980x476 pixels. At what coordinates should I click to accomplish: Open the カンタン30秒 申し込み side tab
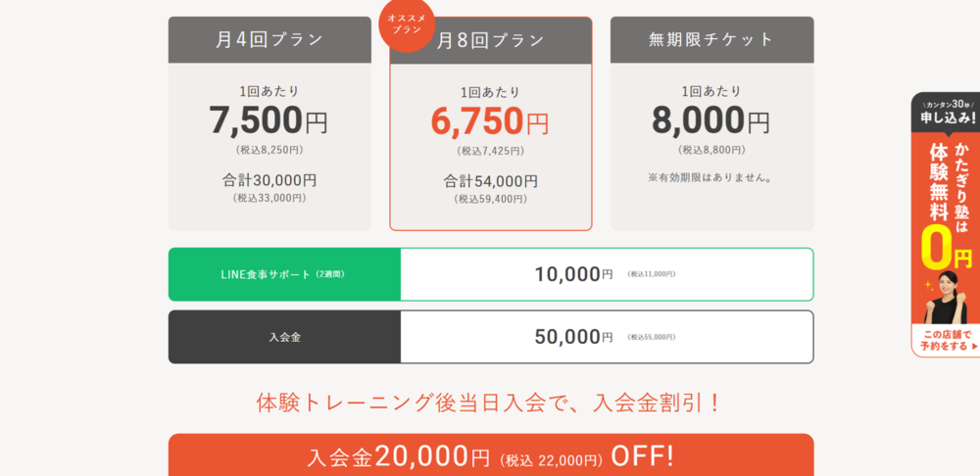point(947,113)
